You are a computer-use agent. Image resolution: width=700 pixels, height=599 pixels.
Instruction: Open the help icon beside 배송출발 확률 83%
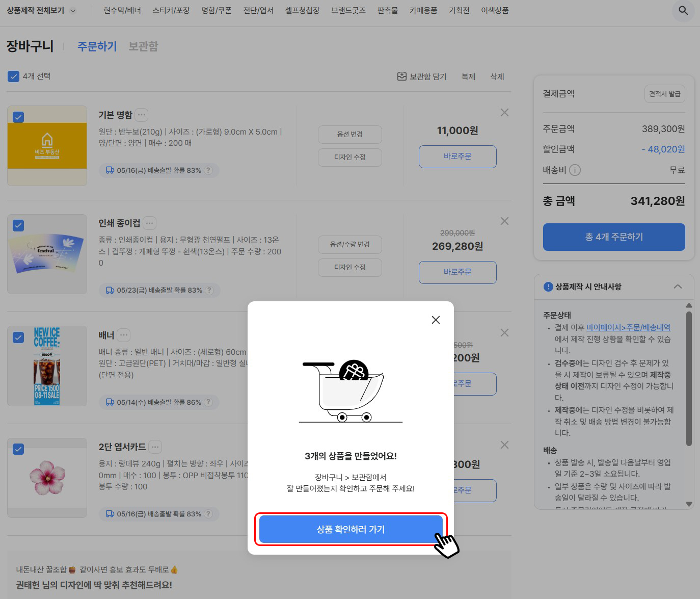[209, 170]
